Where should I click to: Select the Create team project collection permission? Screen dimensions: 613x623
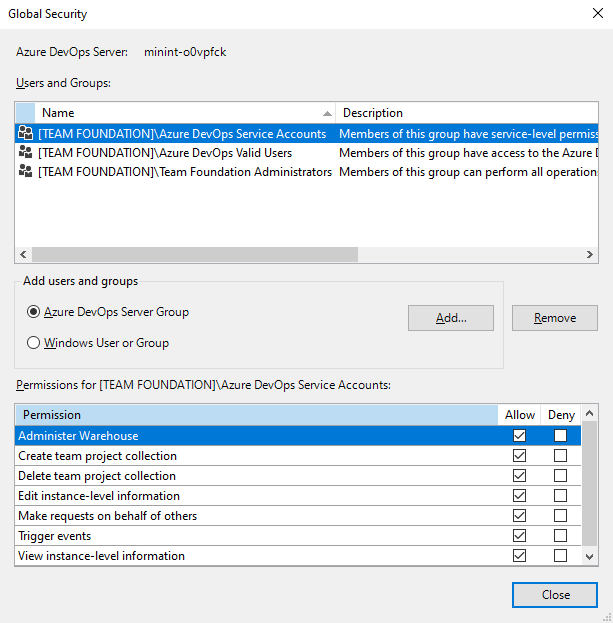click(x=298, y=456)
